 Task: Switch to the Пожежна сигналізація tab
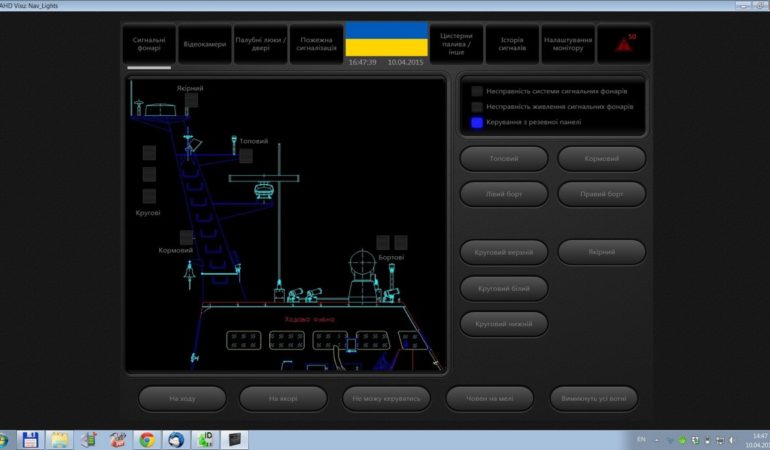coord(316,45)
